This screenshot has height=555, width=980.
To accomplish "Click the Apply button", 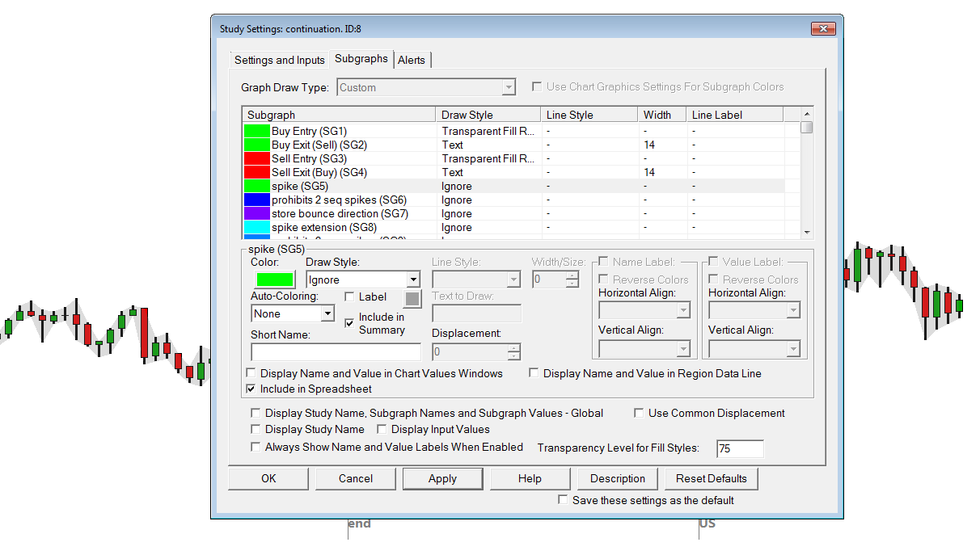I will click(x=442, y=478).
